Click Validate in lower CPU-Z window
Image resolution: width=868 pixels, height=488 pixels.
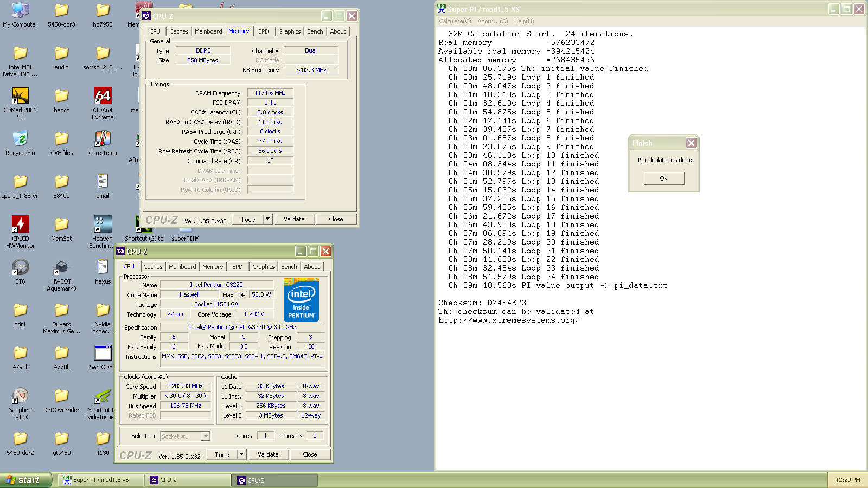pos(268,454)
